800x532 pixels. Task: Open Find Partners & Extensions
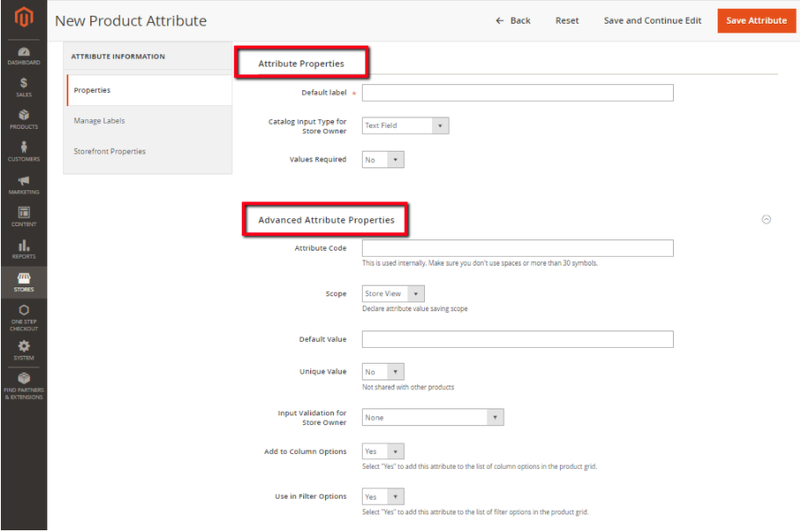[24, 387]
